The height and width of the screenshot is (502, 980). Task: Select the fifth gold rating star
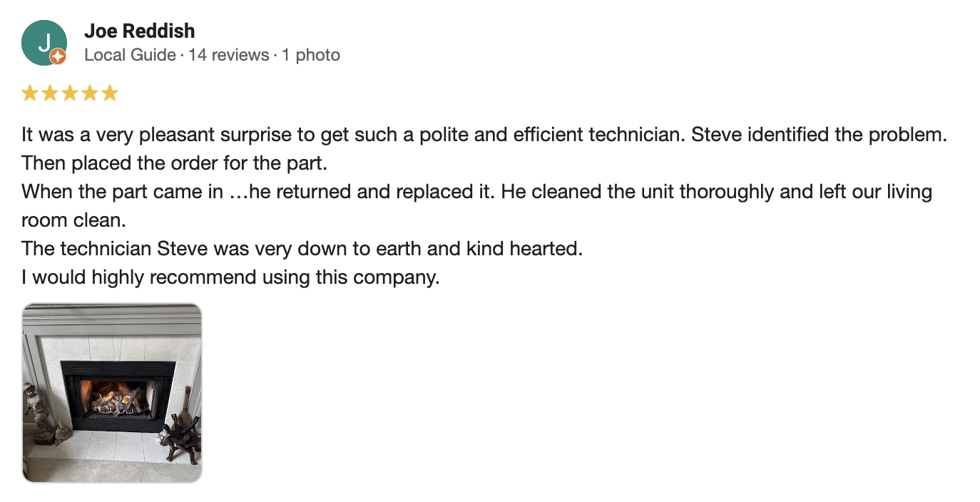coord(109,93)
